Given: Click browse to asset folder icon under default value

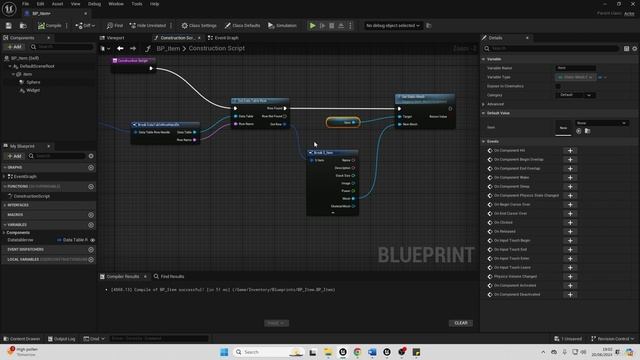Looking at the screenshot, I should [x=587, y=131].
